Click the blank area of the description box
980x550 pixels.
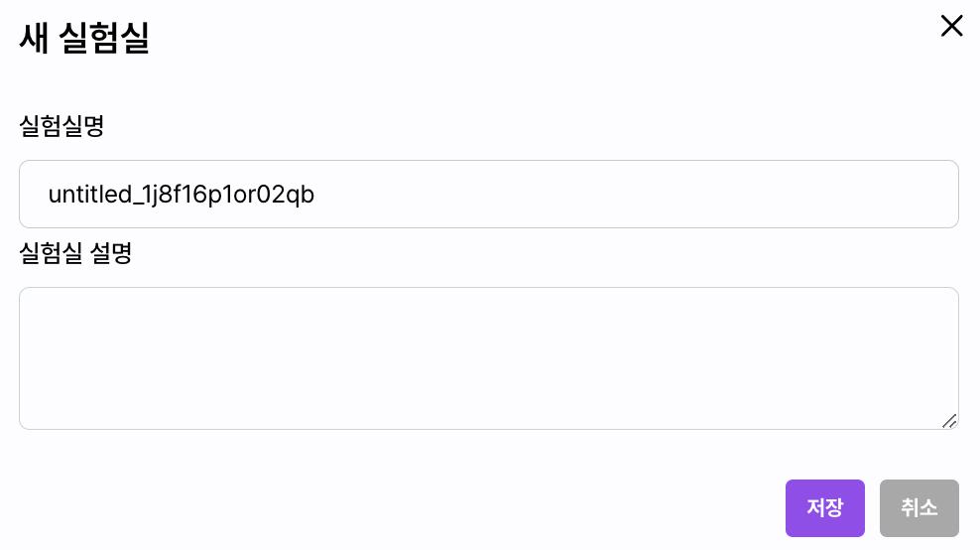click(489, 358)
